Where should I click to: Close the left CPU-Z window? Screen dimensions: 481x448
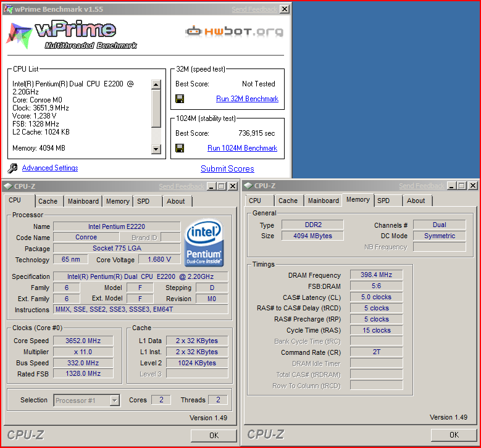coord(233,186)
